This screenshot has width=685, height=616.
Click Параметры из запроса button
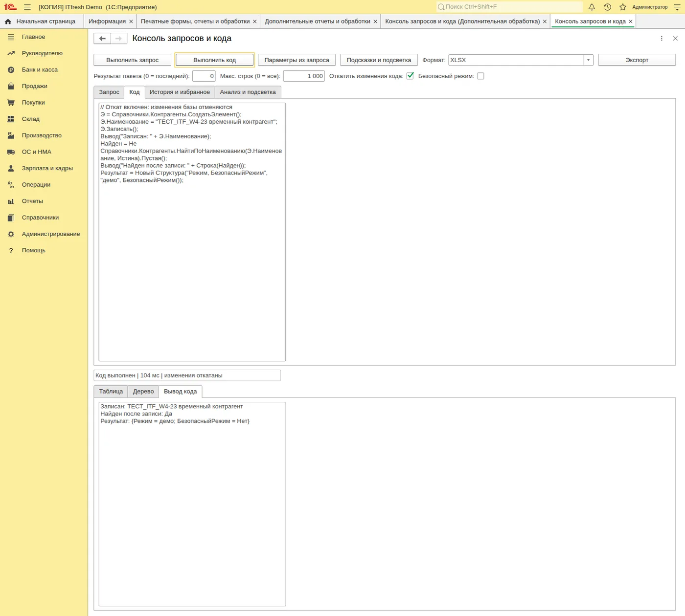[x=297, y=60]
